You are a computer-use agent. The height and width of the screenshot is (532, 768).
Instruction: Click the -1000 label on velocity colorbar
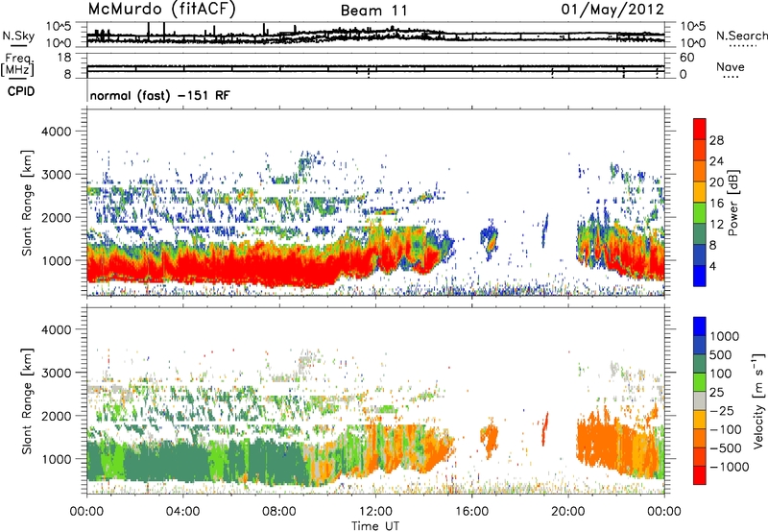click(x=730, y=467)
